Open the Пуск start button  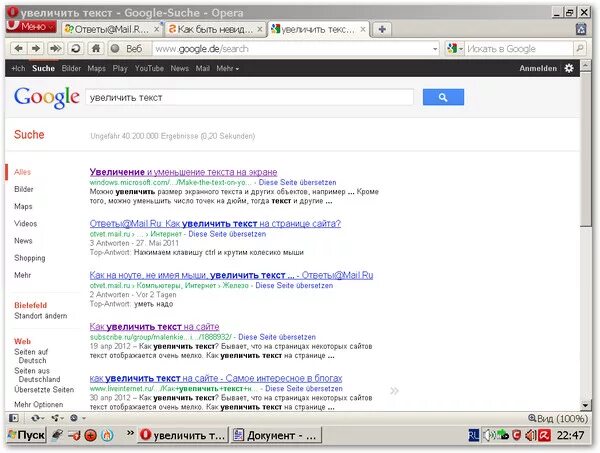27,435
